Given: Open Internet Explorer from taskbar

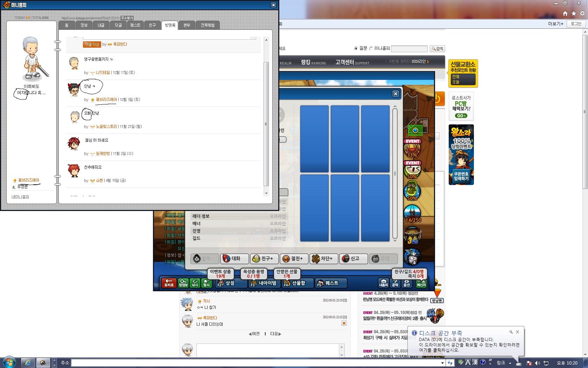Looking at the screenshot, I should pos(28,363).
